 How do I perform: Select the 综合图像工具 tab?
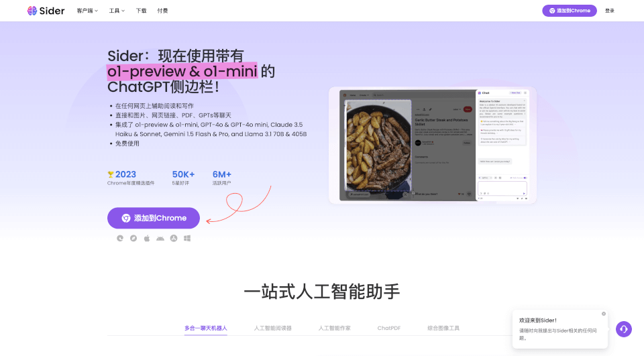[x=443, y=328]
